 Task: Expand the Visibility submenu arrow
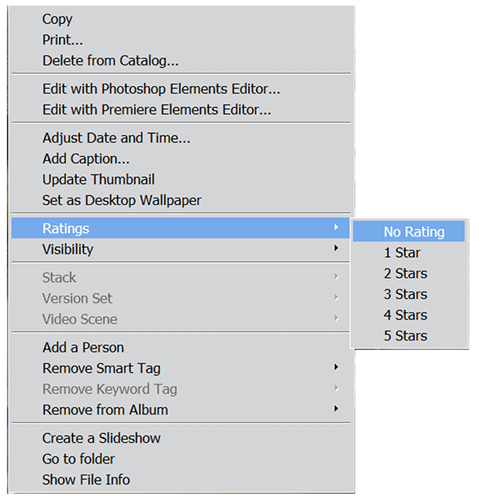tap(336, 248)
